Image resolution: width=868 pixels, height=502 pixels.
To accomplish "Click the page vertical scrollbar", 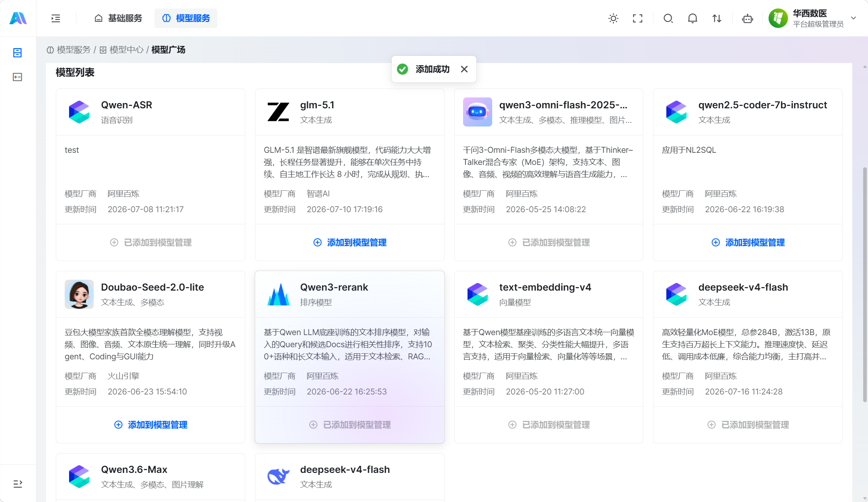I will tap(865, 285).
